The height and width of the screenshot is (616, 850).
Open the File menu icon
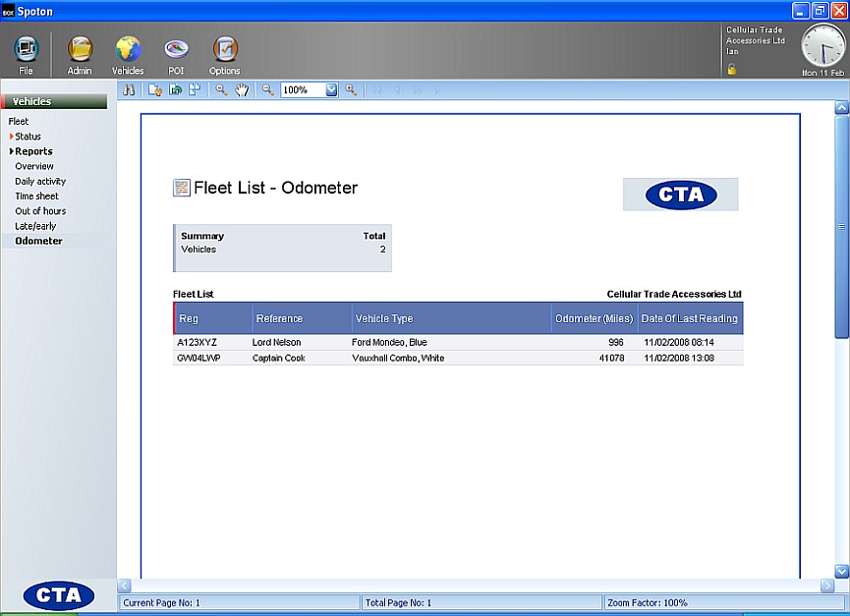(27, 50)
